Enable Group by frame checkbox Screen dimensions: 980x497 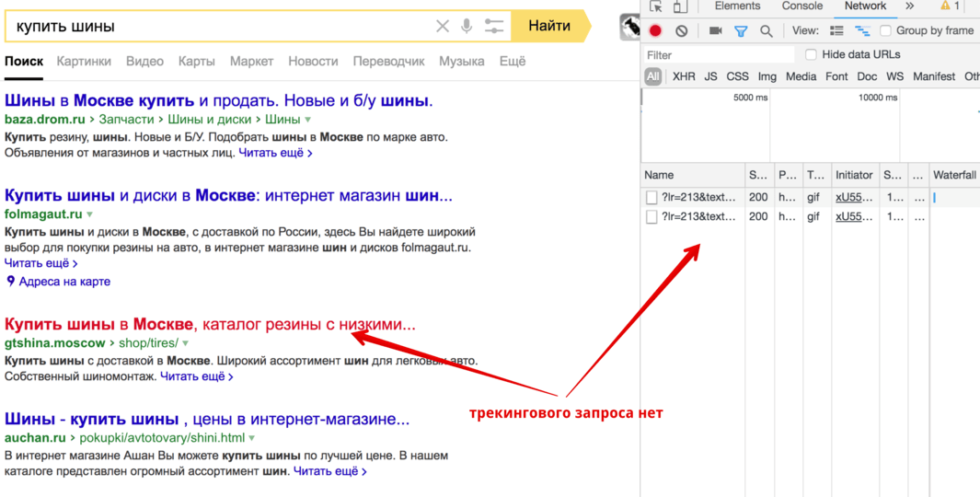[x=885, y=30]
